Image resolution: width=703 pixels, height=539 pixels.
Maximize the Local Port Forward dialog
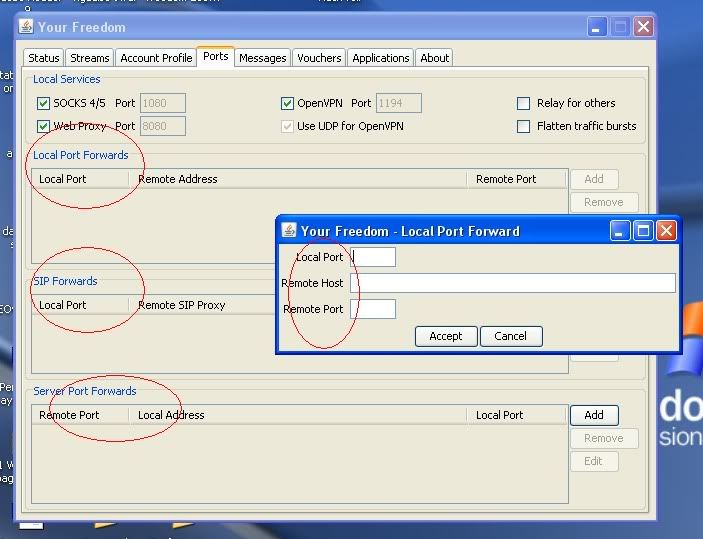coord(643,231)
